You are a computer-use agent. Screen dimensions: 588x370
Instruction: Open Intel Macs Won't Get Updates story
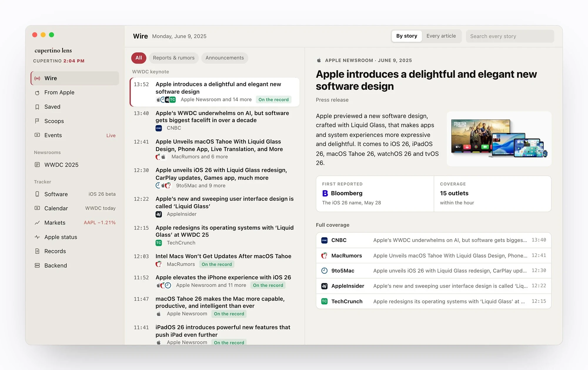click(x=215, y=260)
